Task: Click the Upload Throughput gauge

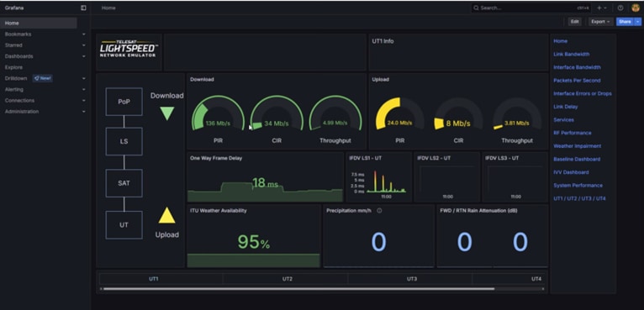Action: pyautogui.click(x=517, y=114)
